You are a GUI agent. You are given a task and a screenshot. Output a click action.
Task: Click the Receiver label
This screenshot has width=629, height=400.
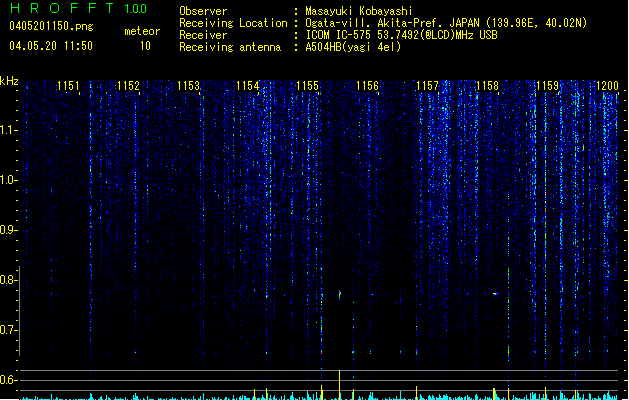(x=203, y=35)
